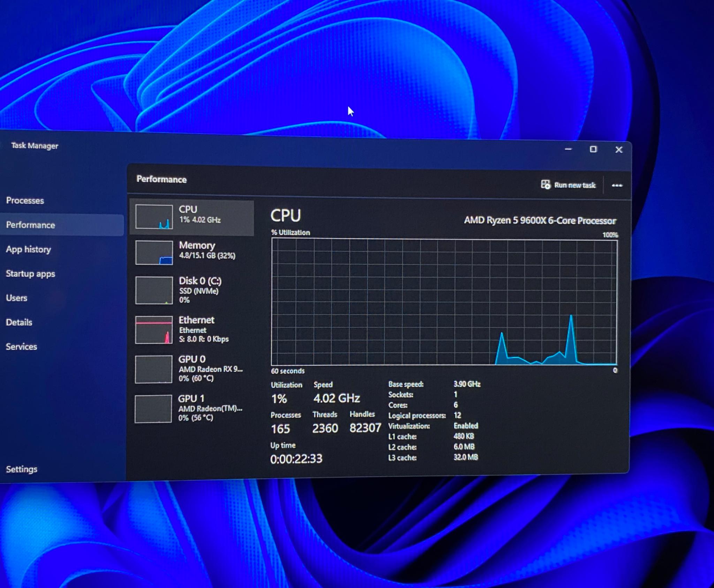Open Task Manager Settings
The width and height of the screenshot is (714, 588).
[21, 469]
